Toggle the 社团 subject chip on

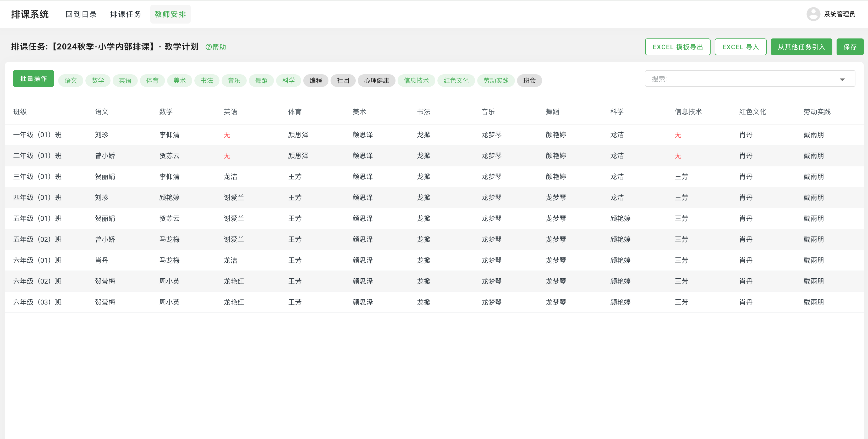(343, 81)
